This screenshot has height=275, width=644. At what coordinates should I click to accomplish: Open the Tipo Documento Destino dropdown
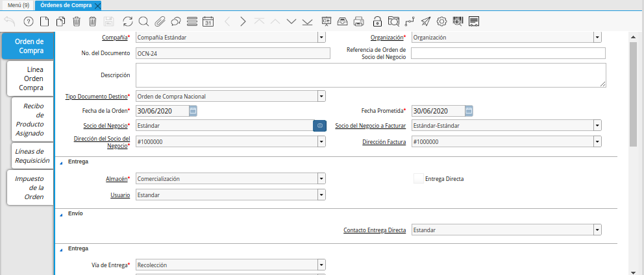[321, 97]
